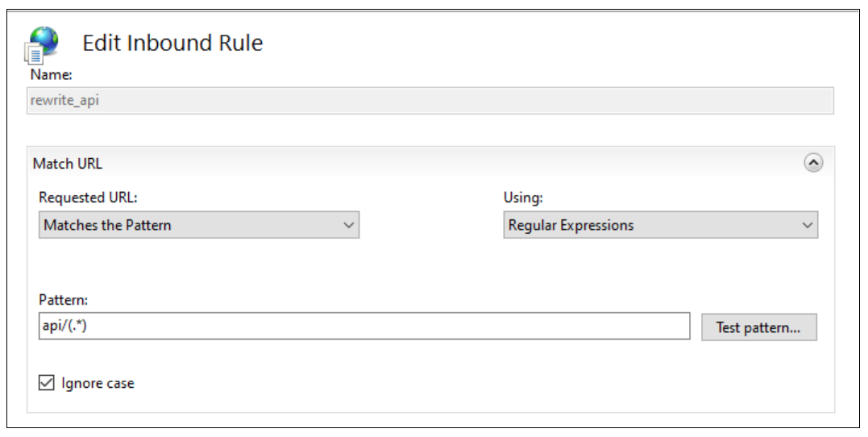
Task: Click empty space in Match URL header bar
Action: coord(443,164)
